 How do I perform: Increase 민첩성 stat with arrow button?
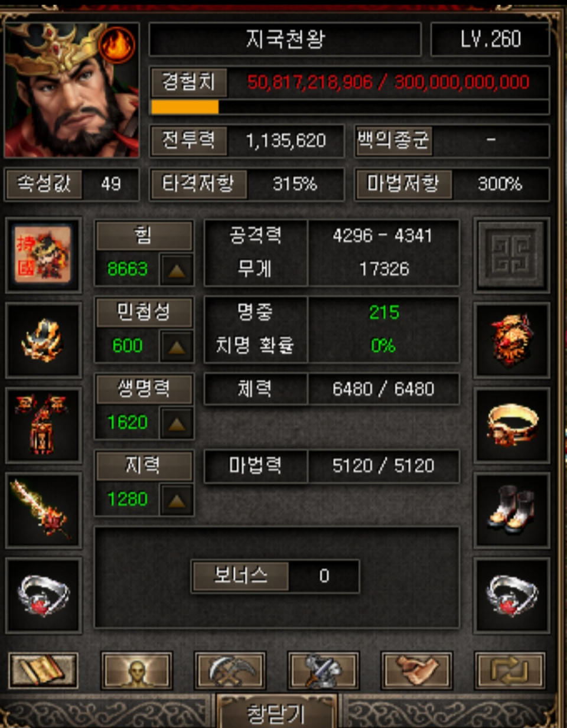tap(177, 347)
